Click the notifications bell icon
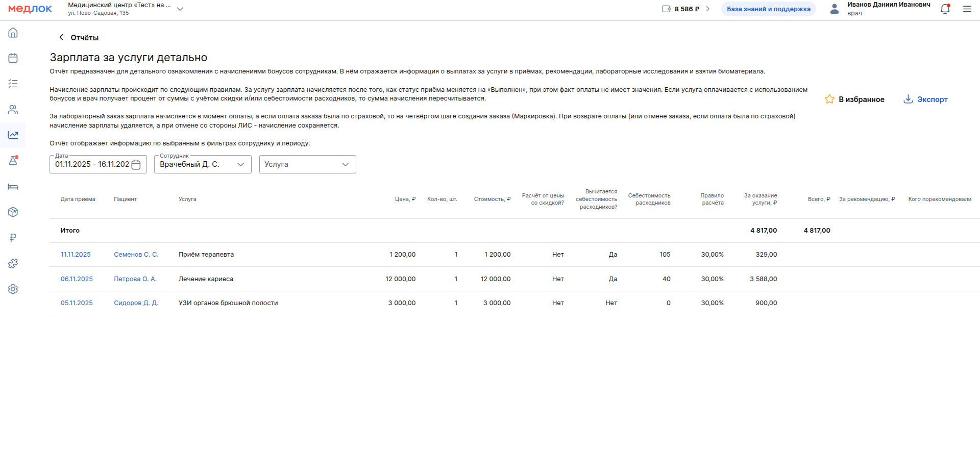 click(945, 9)
